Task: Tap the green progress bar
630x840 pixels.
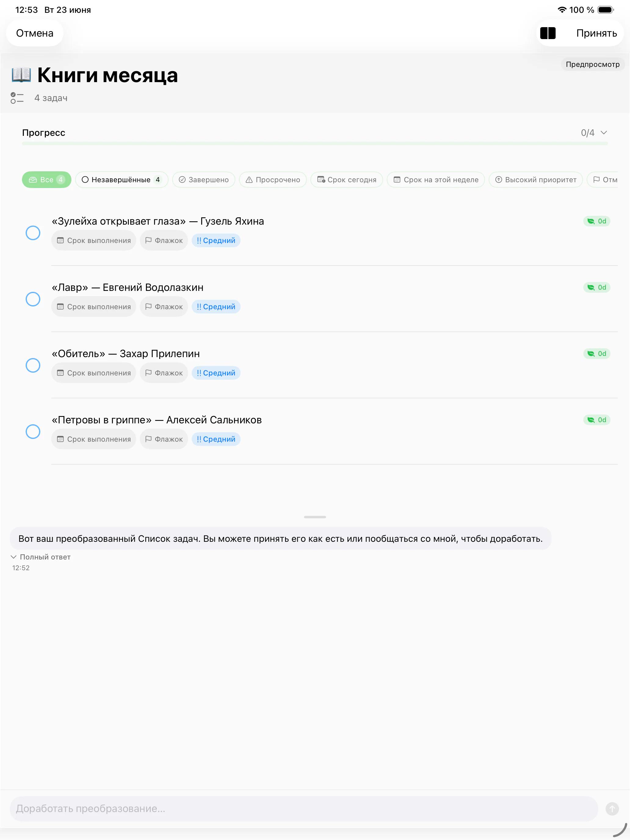Action: [x=315, y=143]
